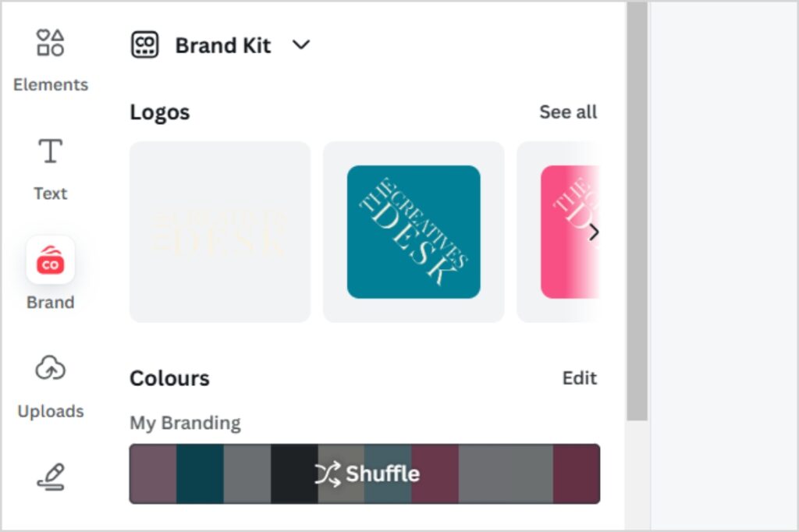799x532 pixels.
Task: Click Edit next to Colours
Action: pyautogui.click(x=579, y=378)
